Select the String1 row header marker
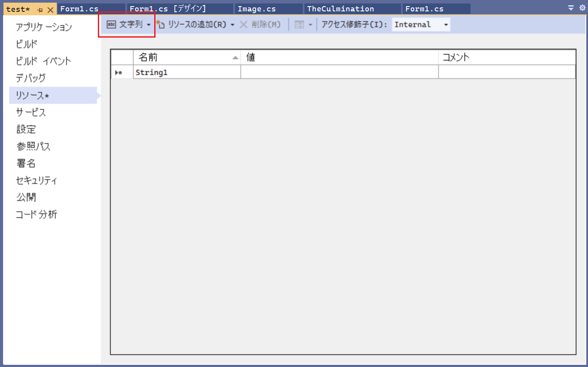588x367 pixels. [x=122, y=72]
